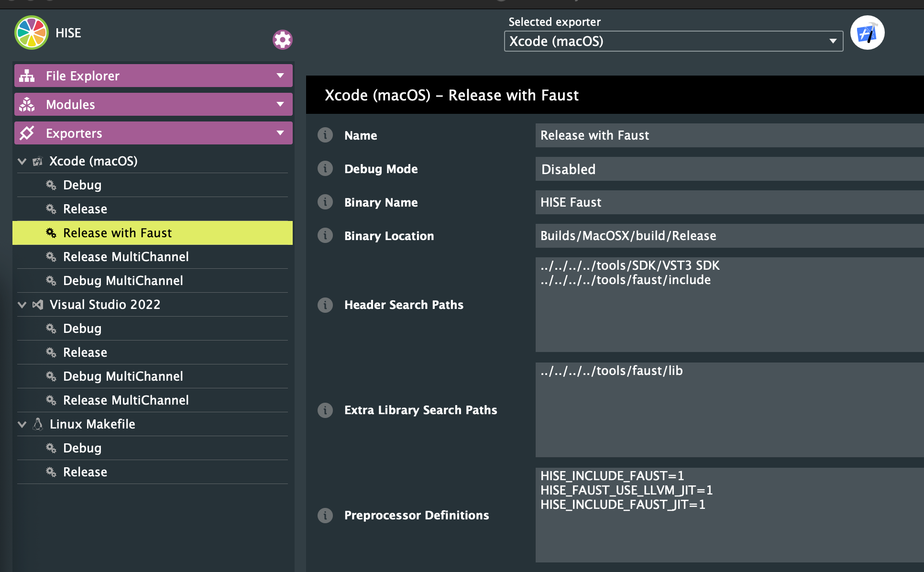Select Xcode Release MultiChannel configuration
The height and width of the screenshot is (572, 924).
pos(153,257)
